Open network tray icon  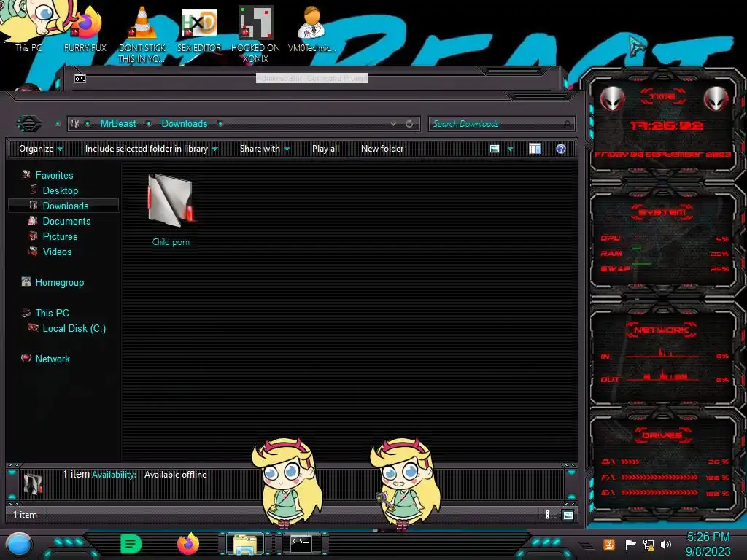click(649, 545)
